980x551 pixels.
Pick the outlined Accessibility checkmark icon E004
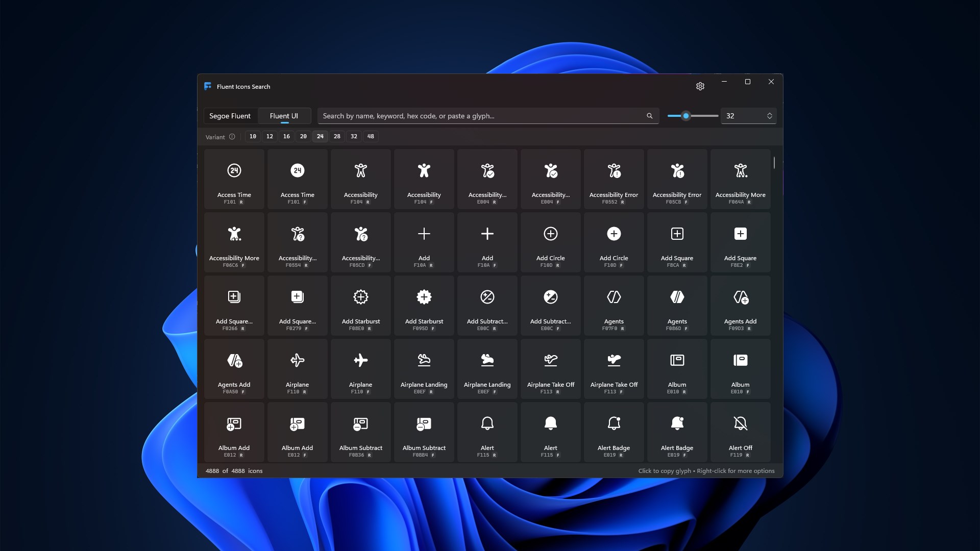click(487, 179)
